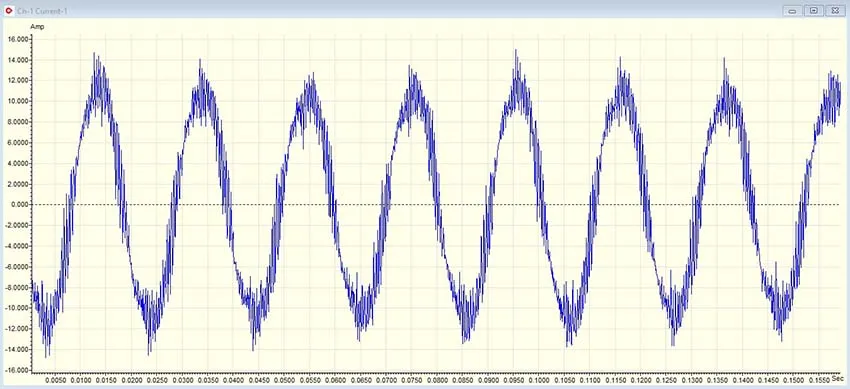Click the 0.1300 time axis label
850x389 pixels.
(x=693, y=381)
